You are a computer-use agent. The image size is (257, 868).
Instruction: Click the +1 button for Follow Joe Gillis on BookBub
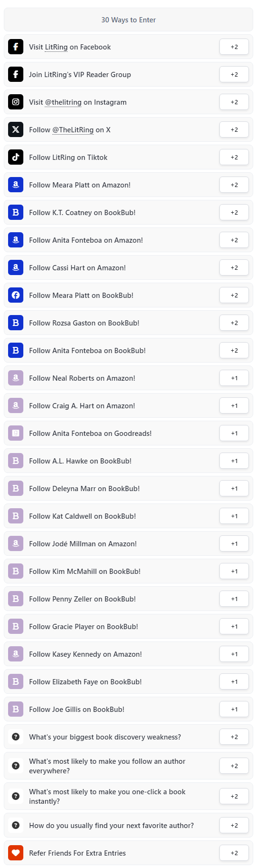pyautogui.click(x=234, y=709)
